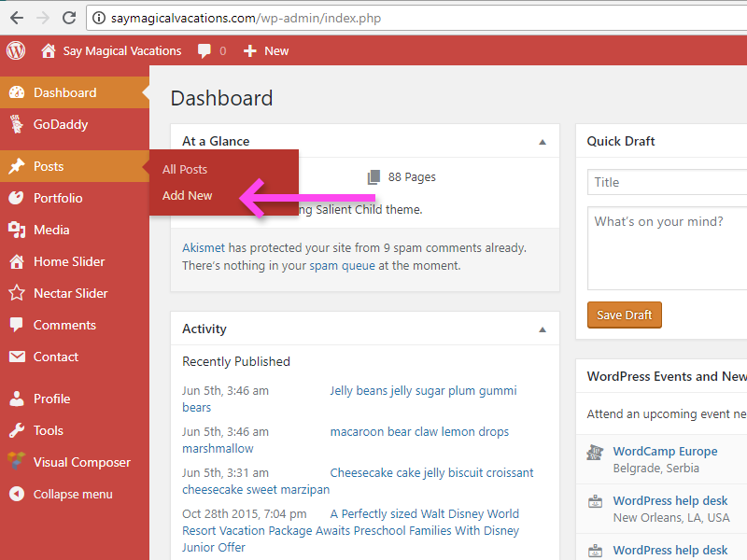Open WordPress help desk New Orleans link
The image size is (747, 560).
coord(670,500)
